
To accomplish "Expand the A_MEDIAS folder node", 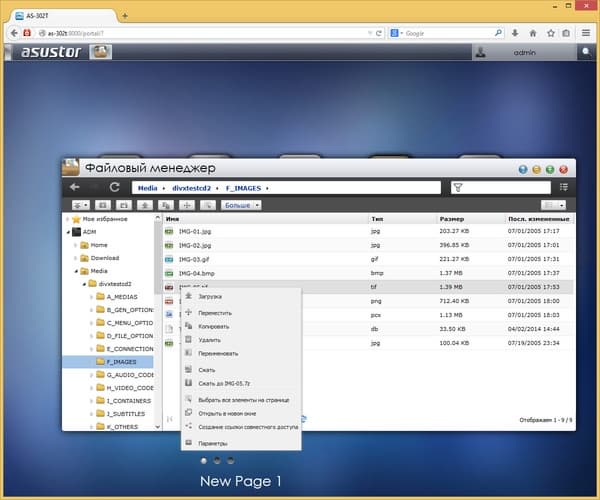I will [x=91, y=297].
